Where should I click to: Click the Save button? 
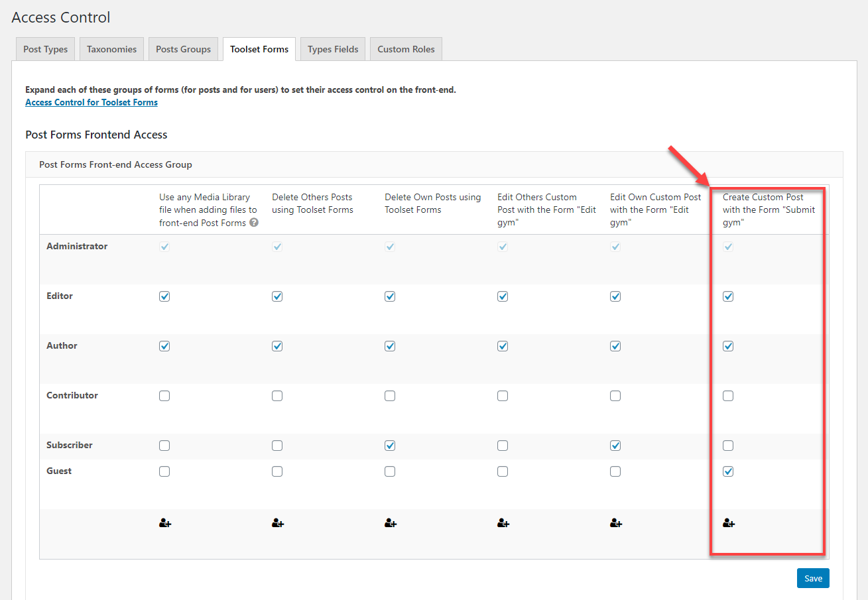pyautogui.click(x=813, y=577)
